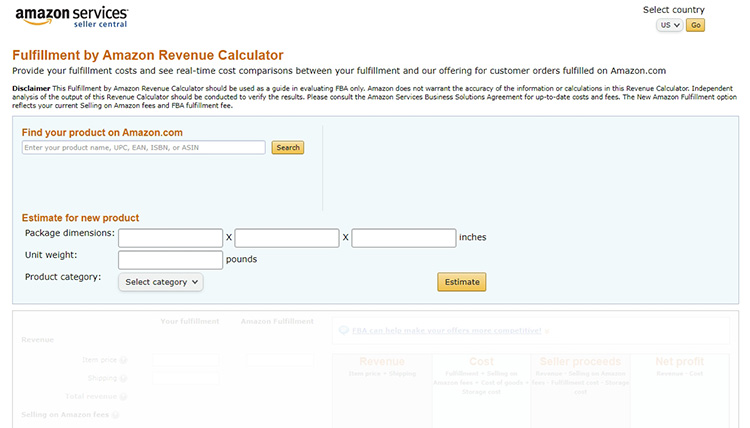This screenshot has width=750, height=428.
Task: Click the Search button
Action: [x=288, y=147]
